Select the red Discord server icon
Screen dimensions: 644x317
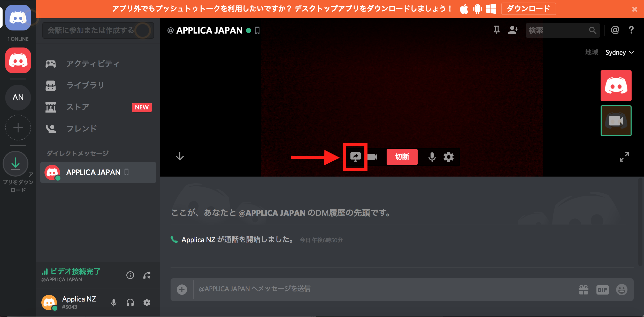point(18,60)
